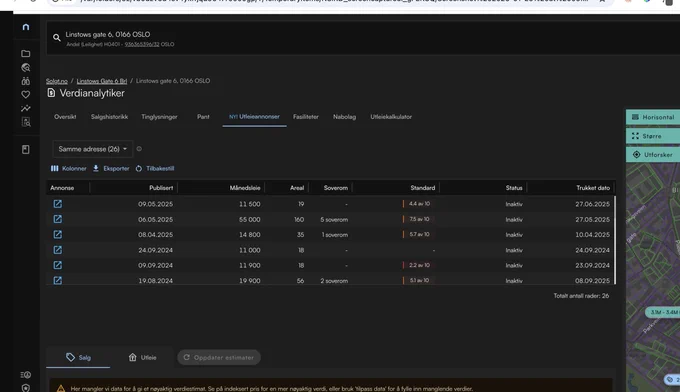
Task: Expand the Samme adresse (26) dropdown
Action: pos(93,149)
